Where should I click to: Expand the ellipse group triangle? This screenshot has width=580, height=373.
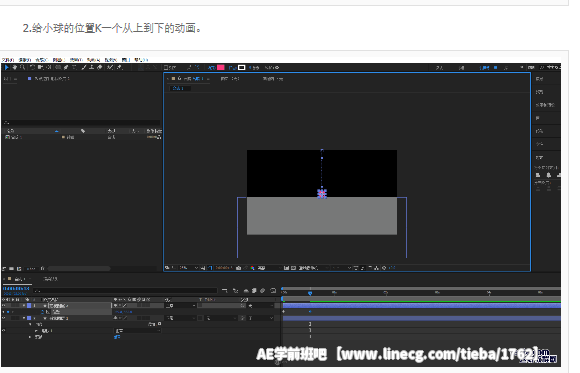36,331
